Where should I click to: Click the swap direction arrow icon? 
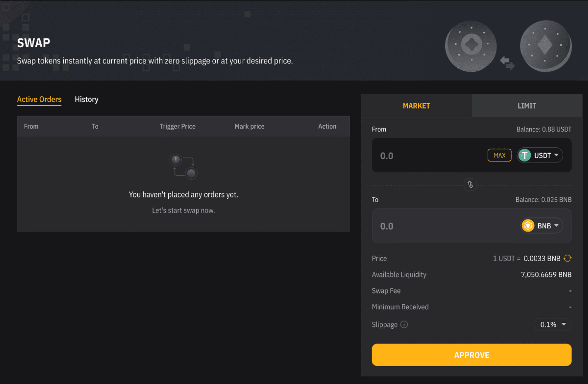pos(470,184)
